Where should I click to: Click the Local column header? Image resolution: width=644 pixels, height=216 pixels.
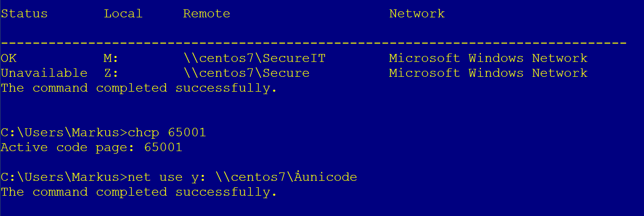123,14
